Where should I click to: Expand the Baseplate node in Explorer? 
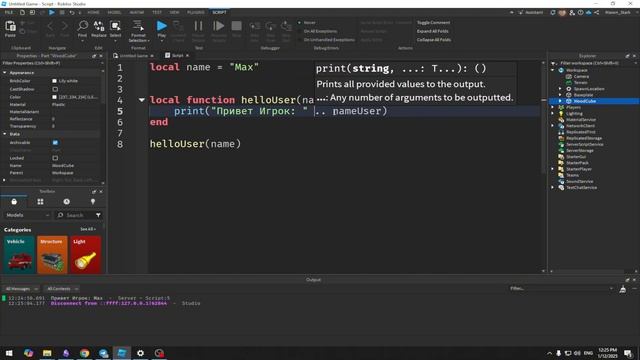click(560, 95)
